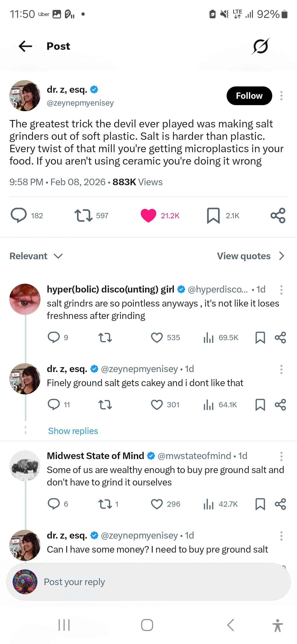The height and width of the screenshot is (644, 297).
Task: Open View quotes
Action: click(x=250, y=256)
